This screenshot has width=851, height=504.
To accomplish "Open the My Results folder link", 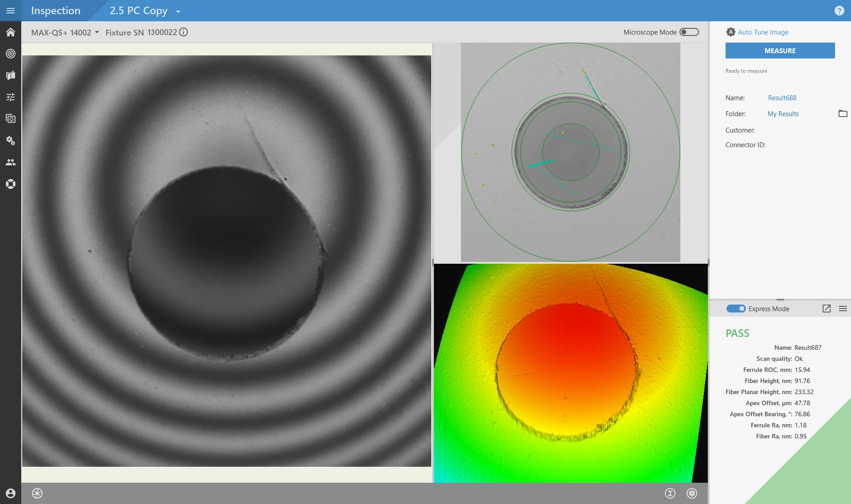I will click(x=783, y=113).
